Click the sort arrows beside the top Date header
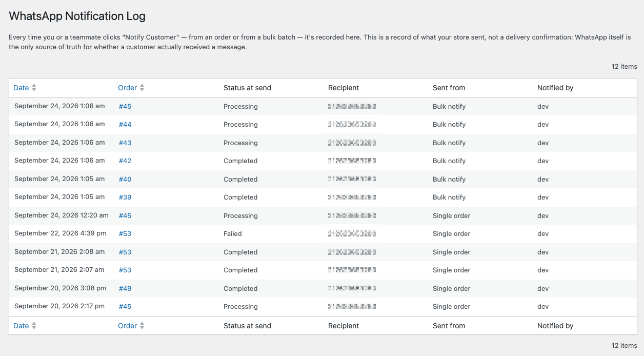Viewport: 644px width, 356px height. click(x=34, y=88)
